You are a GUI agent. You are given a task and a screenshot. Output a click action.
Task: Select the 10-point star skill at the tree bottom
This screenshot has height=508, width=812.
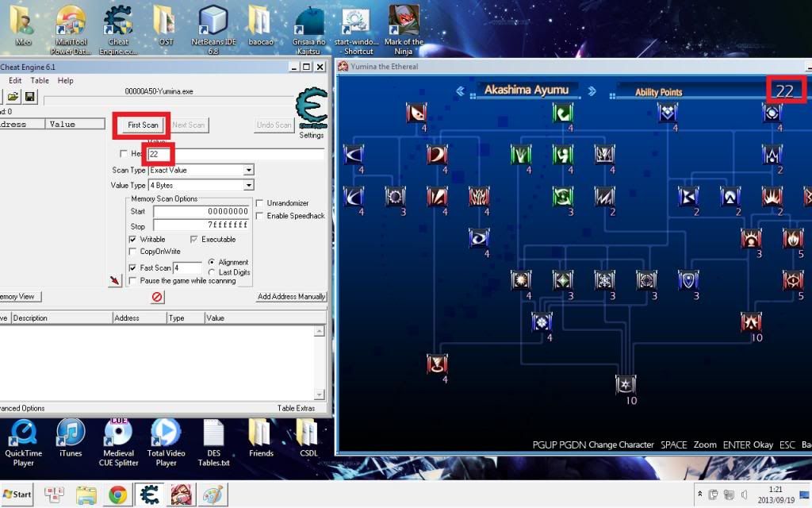pos(626,385)
